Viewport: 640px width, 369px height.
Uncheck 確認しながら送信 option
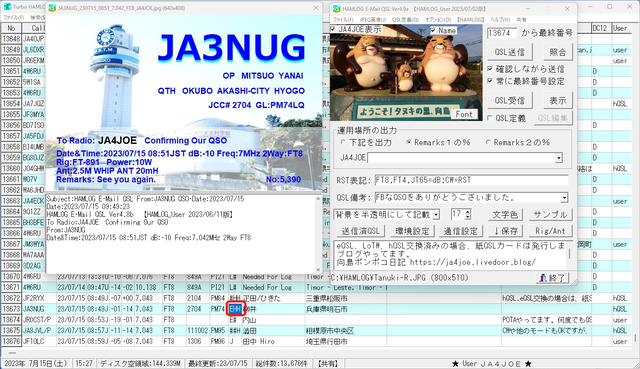tap(490, 69)
